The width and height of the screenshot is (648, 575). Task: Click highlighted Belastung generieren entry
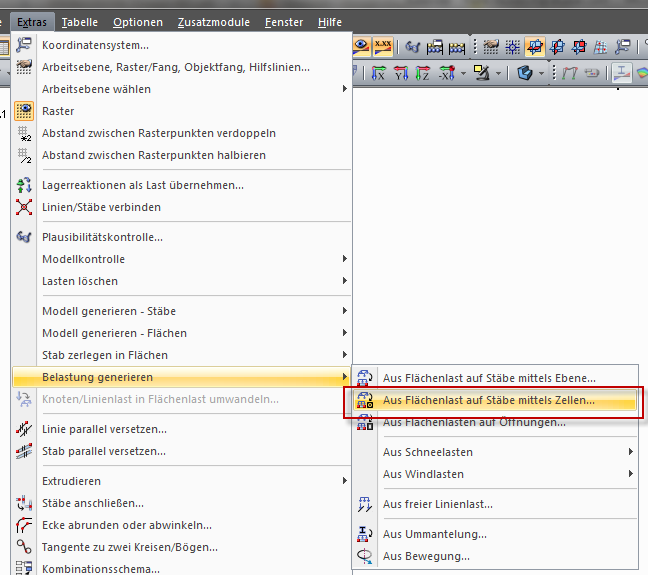point(182,377)
